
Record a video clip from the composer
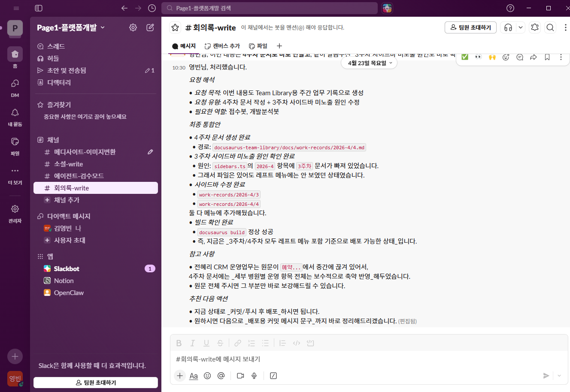pyautogui.click(x=240, y=376)
